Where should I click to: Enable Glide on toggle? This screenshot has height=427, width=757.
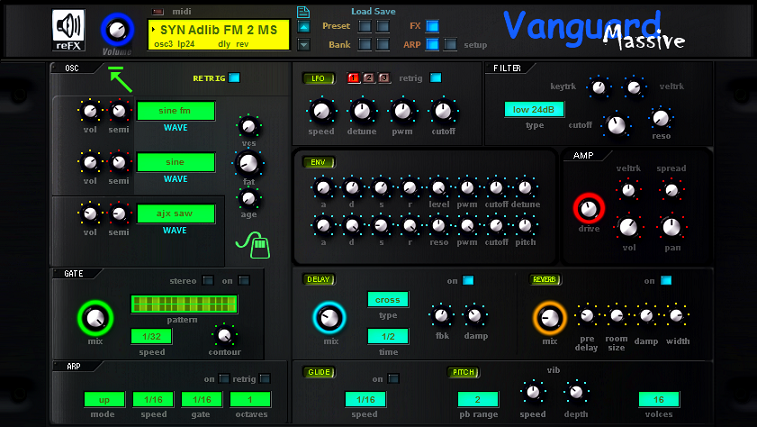click(x=393, y=379)
